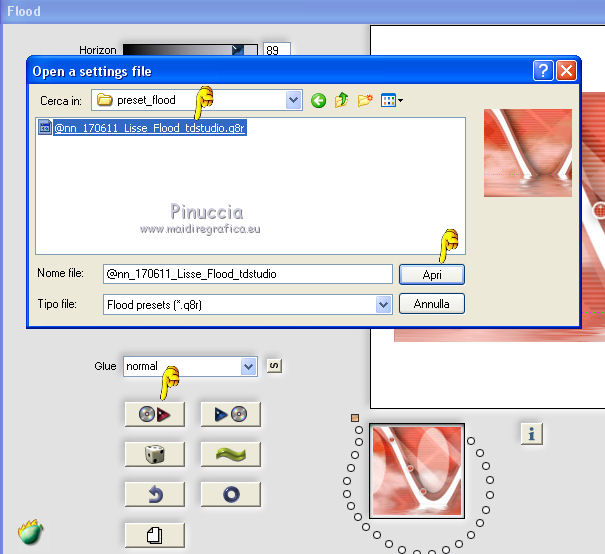Click the Annulla button
The image size is (605, 554).
[x=432, y=304]
